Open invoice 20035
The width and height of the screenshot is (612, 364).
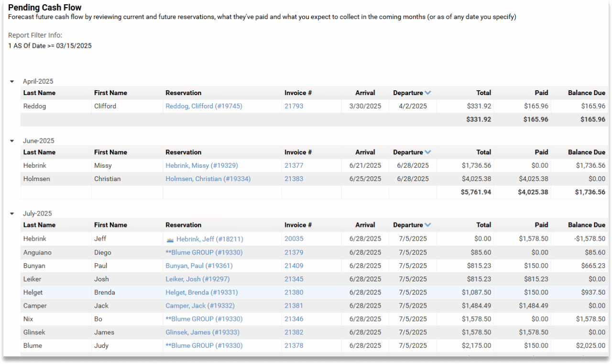click(294, 238)
